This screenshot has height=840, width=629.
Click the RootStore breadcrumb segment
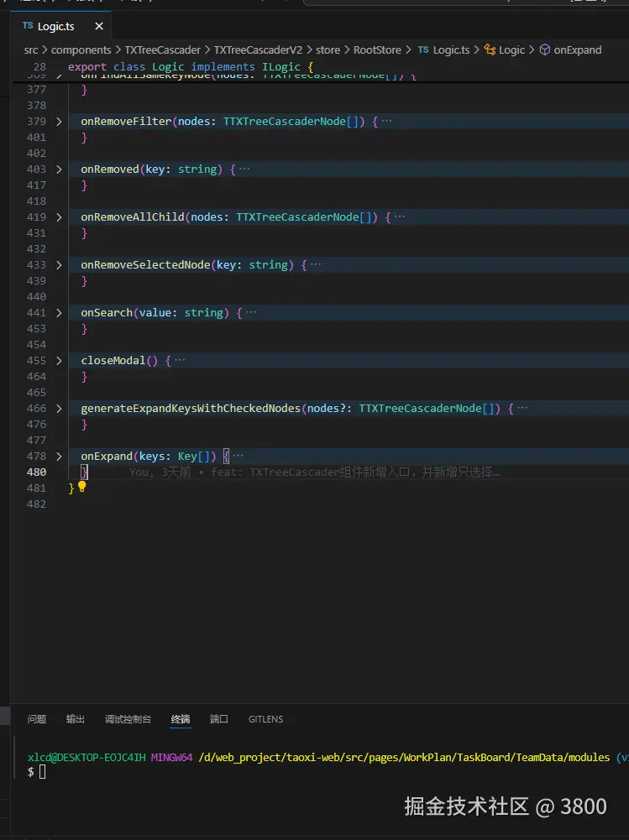click(377, 50)
